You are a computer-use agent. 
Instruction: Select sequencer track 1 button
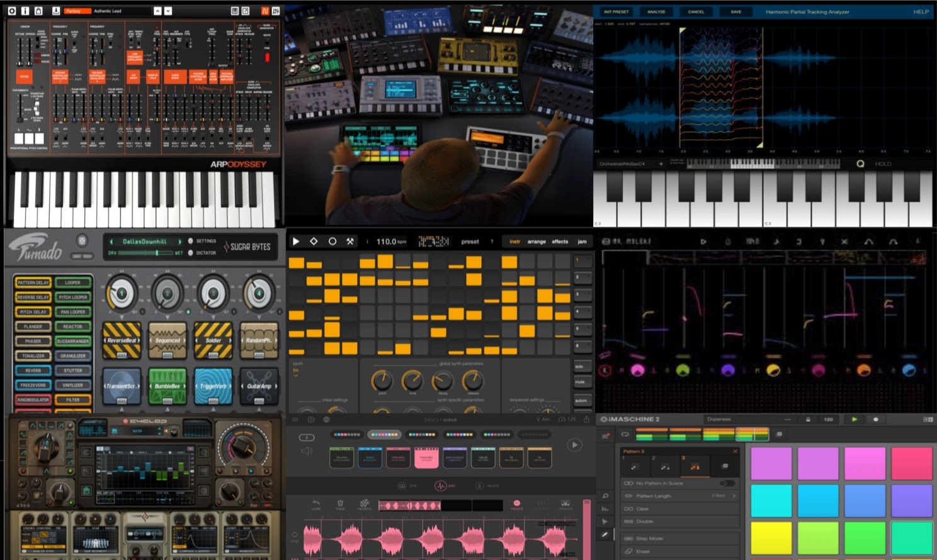click(582, 260)
